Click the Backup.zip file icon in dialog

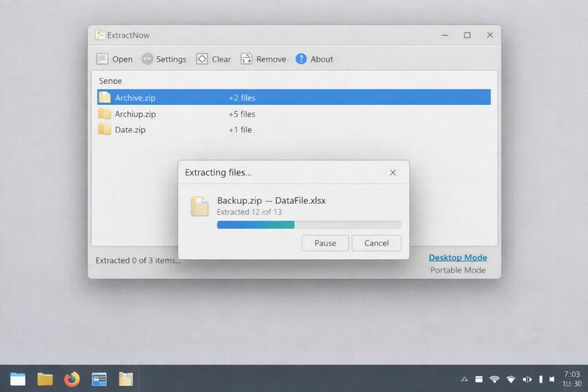[199, 206]
